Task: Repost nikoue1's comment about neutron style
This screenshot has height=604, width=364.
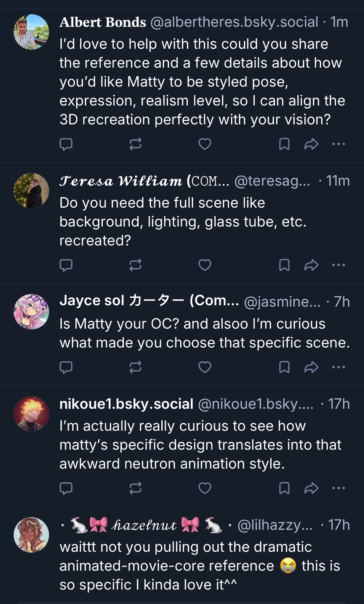Action: pyautogui.click(x=135, y=488)
